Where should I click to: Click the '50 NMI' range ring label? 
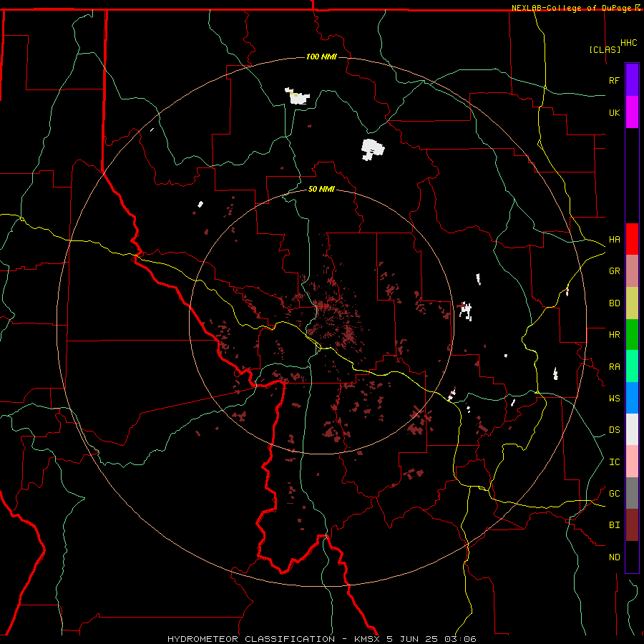click(x=321, y=189)
